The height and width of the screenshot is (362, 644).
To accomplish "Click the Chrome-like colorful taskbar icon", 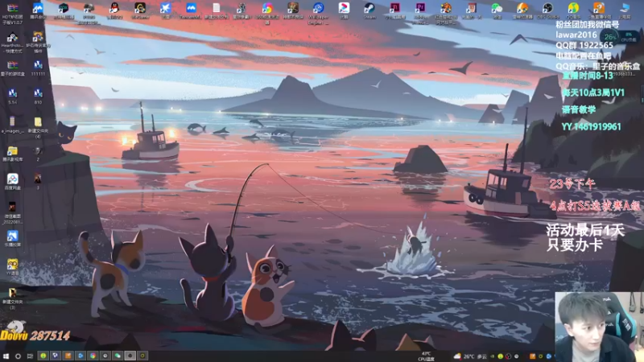I will 93,356.
